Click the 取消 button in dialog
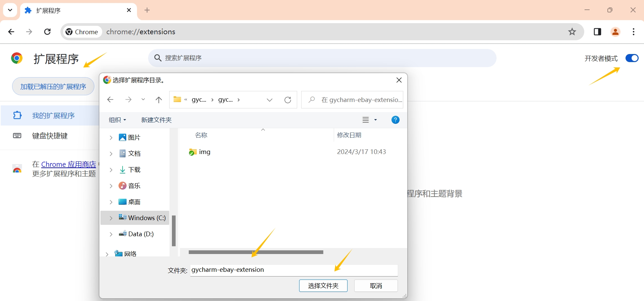The height and width of the screenshot is (301, 644). [x=376, y=286]
